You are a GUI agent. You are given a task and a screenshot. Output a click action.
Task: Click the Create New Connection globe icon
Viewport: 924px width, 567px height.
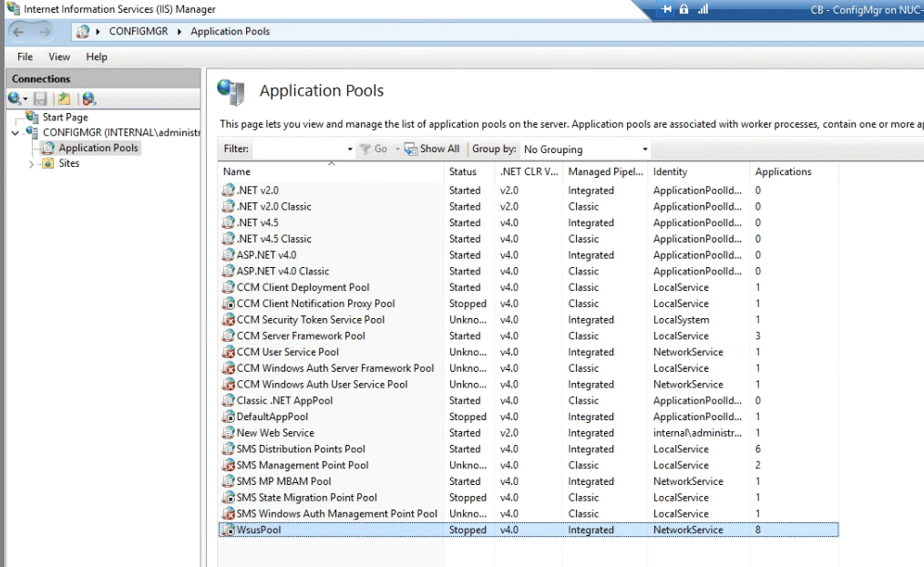point(15,98)
